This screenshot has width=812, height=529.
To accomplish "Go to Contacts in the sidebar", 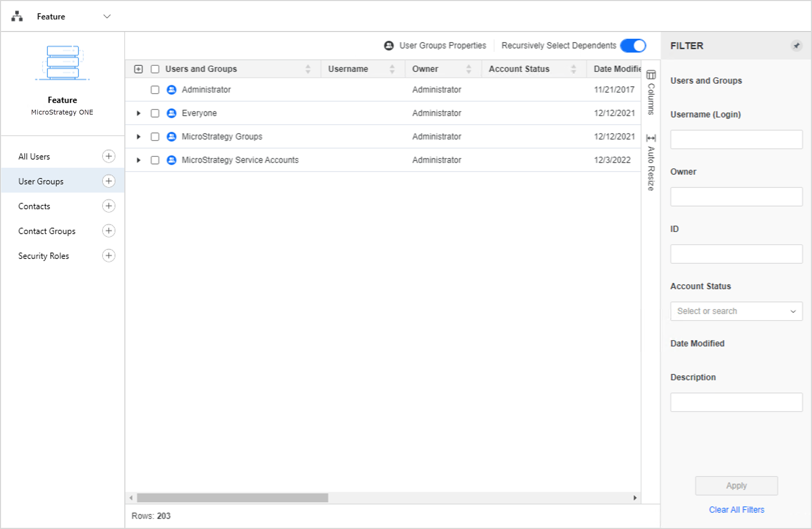I will coord(34,206).
